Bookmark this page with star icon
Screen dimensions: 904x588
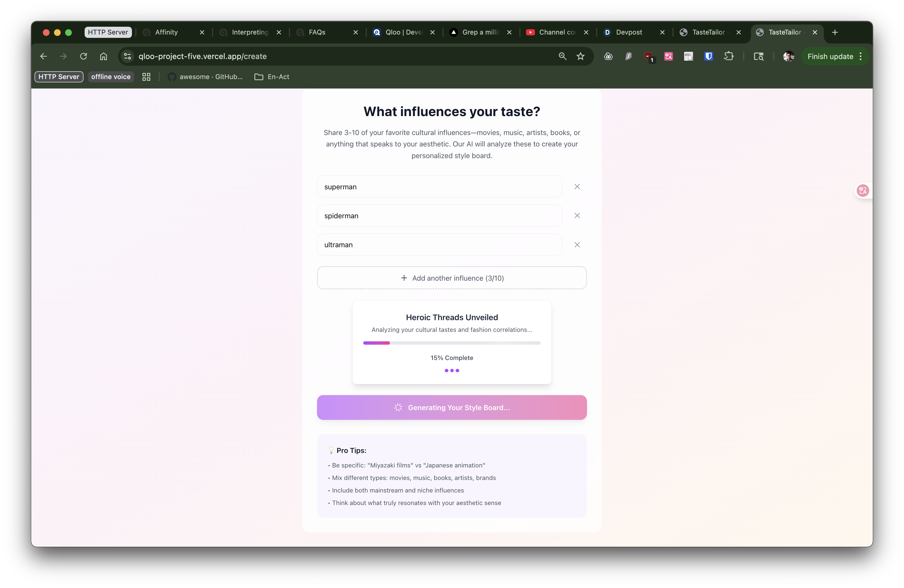coord(580,56)
